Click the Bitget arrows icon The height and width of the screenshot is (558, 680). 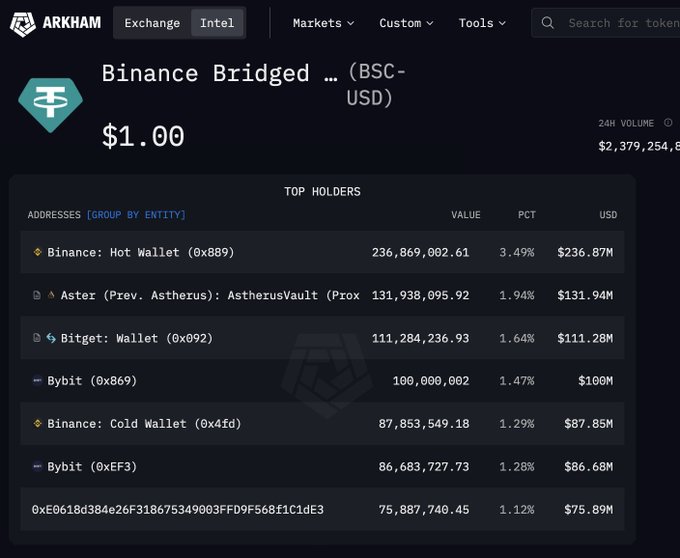coord(51,338)
